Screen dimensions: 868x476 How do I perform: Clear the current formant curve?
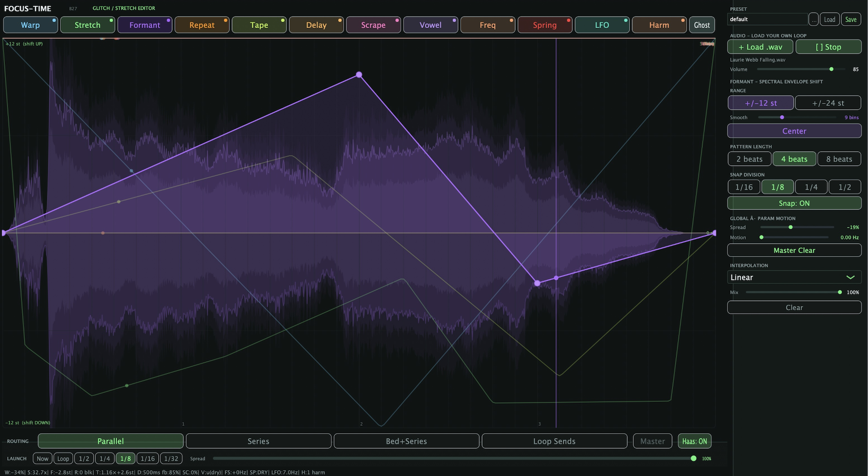pos(794,307)
